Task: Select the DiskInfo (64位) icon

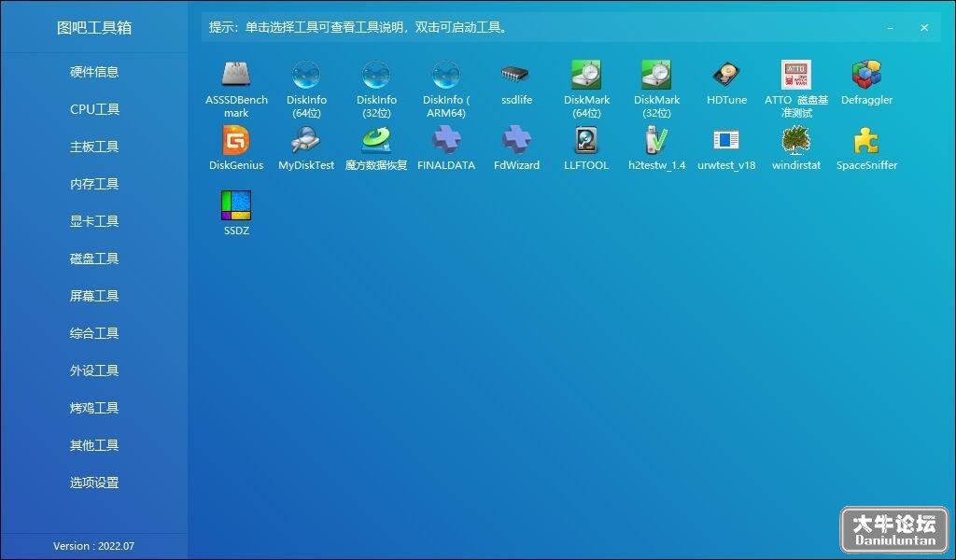Action: [x=306, y=75]
